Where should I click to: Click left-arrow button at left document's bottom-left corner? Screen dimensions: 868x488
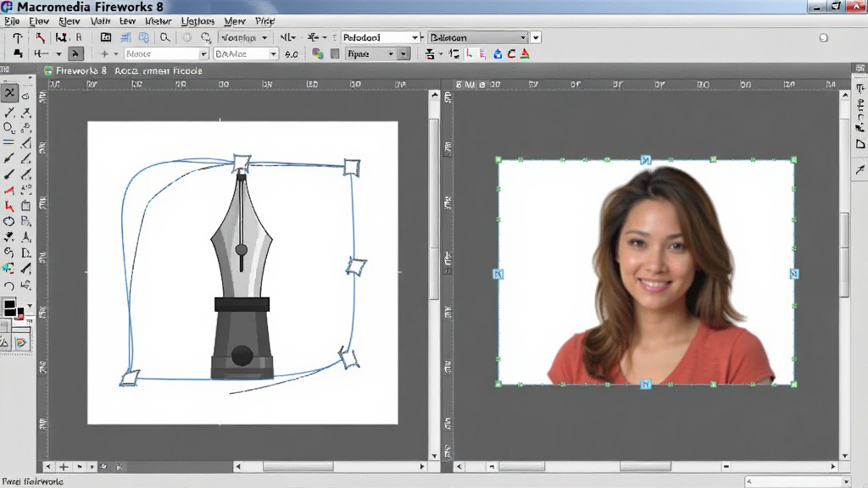(48, 467)
